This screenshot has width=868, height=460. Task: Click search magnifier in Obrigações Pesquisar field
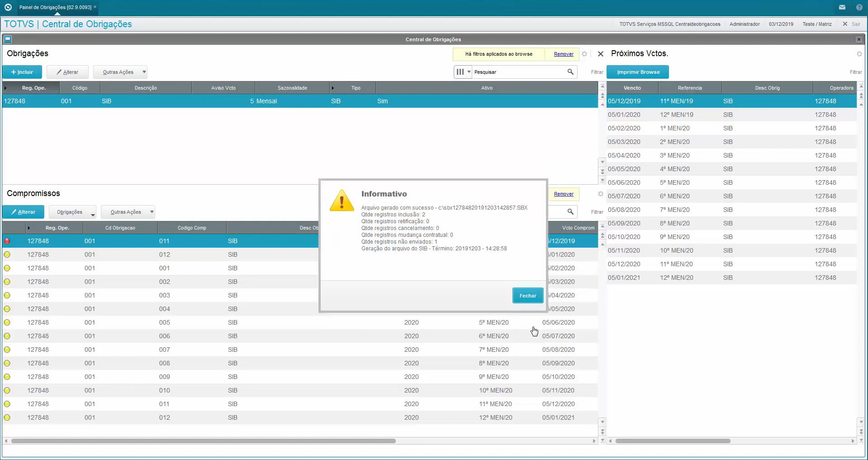click(x=570, y=72)
